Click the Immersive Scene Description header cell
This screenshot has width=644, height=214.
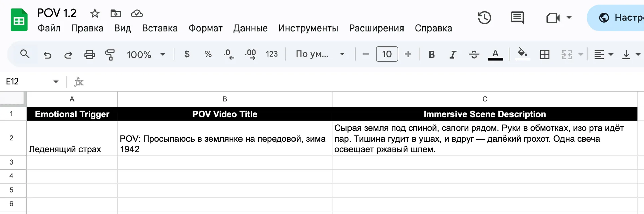(x=485, y=114)
